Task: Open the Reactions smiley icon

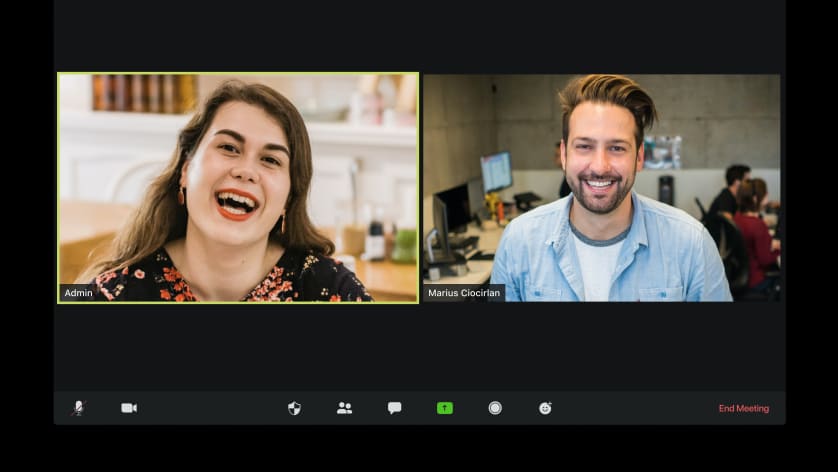Action: (545, 408)
